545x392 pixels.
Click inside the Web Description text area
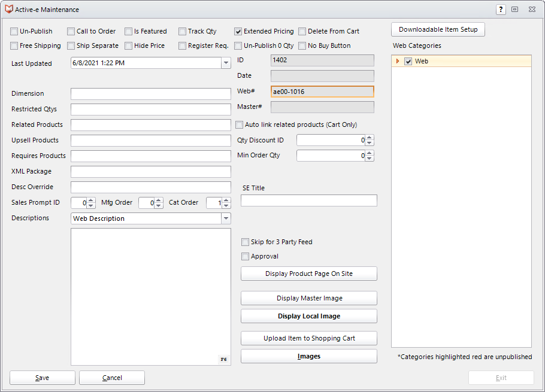[x=151, y=296]
